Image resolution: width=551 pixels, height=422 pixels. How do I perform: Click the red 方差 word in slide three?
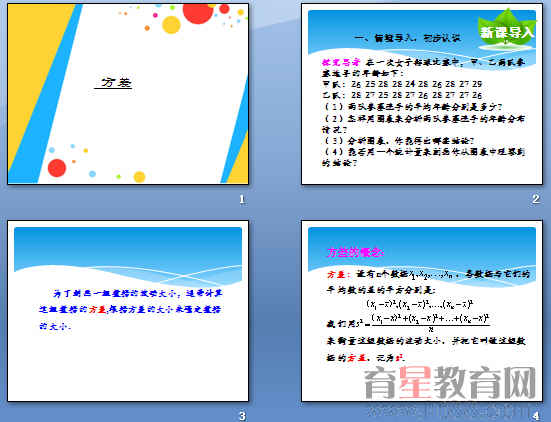click(x=97, y=310)
